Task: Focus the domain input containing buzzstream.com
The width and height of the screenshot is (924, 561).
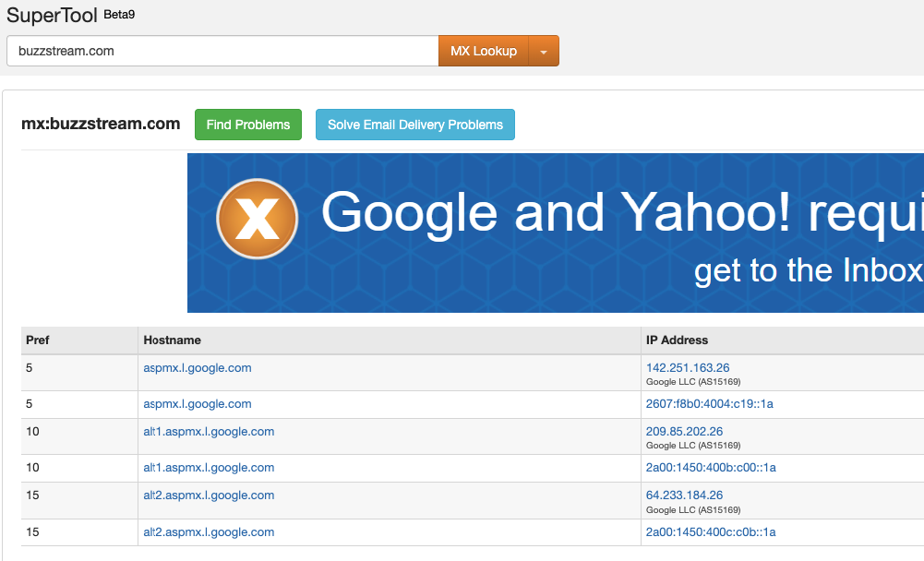Action: tap(222, 52)
